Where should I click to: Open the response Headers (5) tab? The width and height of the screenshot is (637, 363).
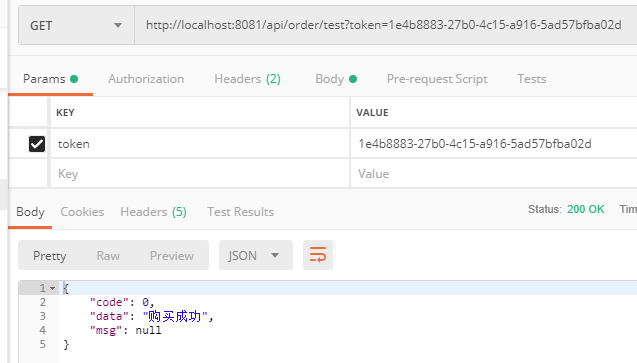coord(153,212)
